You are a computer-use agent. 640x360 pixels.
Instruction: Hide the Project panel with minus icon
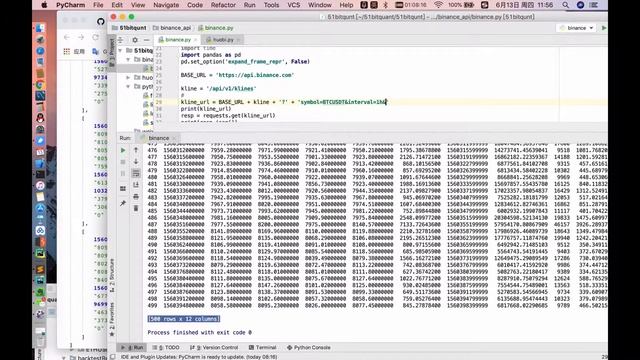point(147,40)
